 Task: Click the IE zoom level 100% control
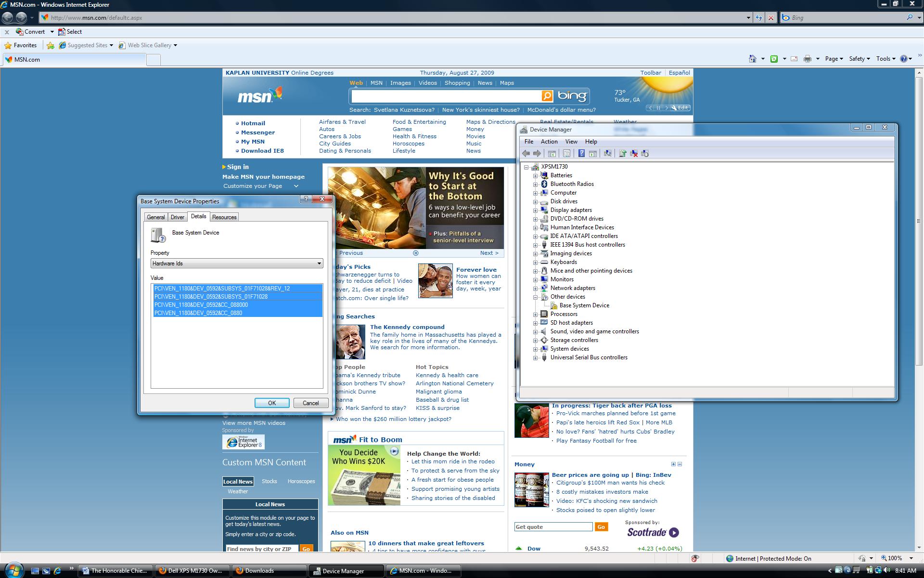point(897,558)
